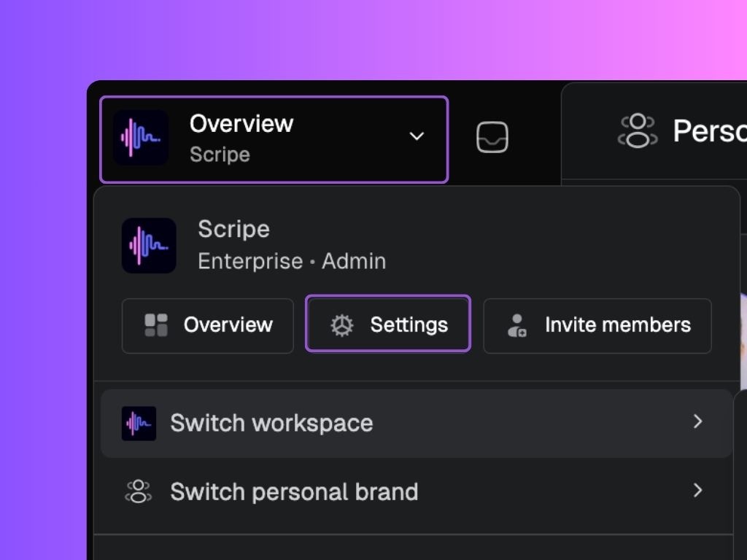Select Switch workspace menu item

[417, 424]
